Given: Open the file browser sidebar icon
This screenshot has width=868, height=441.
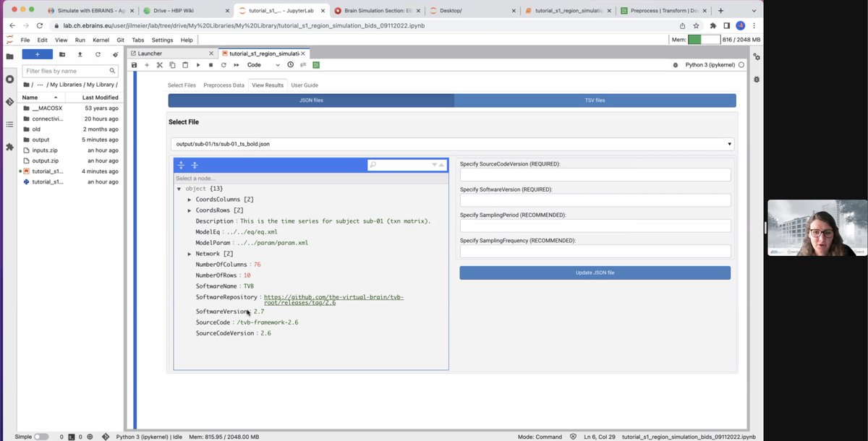Looking at the screenshot, I should (x=9, y=56).
